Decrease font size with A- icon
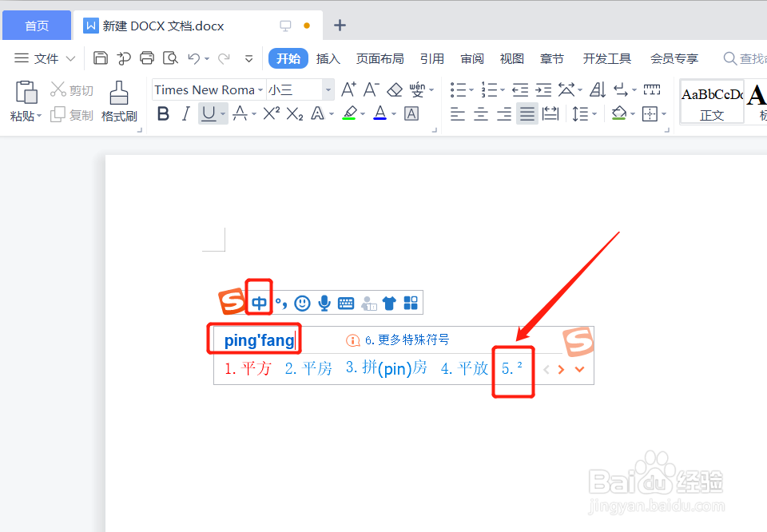The height and width of the screenshot is (532, 767). click(371, 89)
